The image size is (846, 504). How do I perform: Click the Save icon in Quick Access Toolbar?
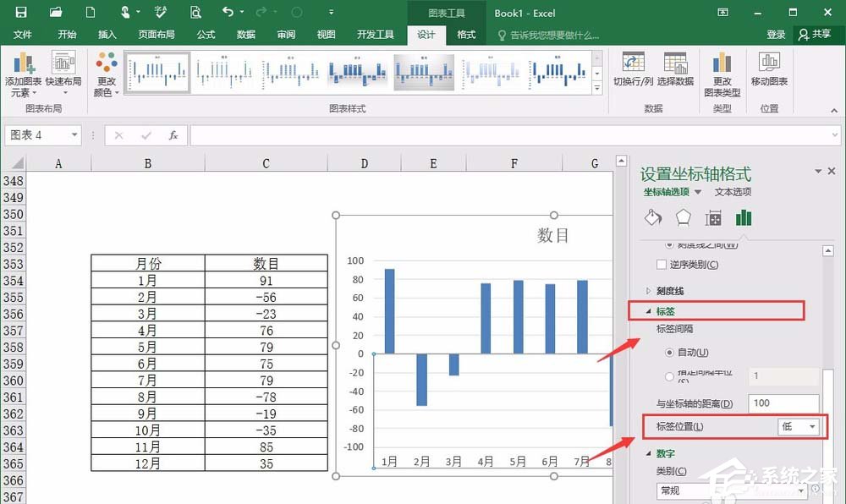19,13
